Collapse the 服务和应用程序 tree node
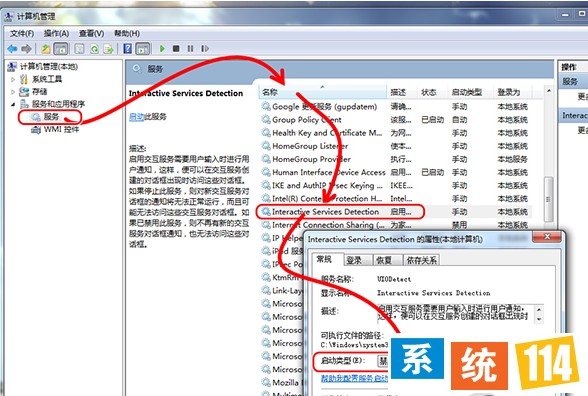Viewport: 588px width, 396px height. [x=13, y=104]
